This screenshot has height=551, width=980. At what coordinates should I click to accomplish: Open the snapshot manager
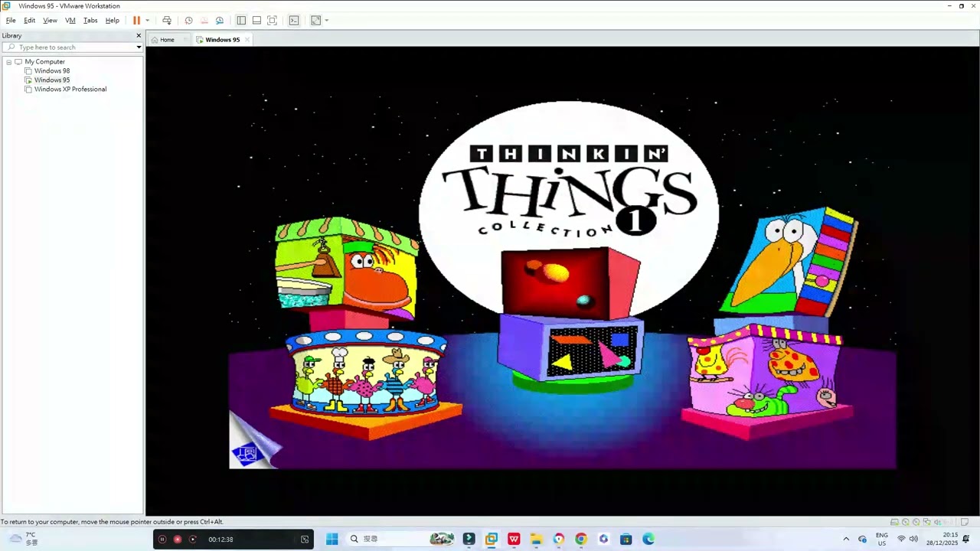[x=220, y=21]
